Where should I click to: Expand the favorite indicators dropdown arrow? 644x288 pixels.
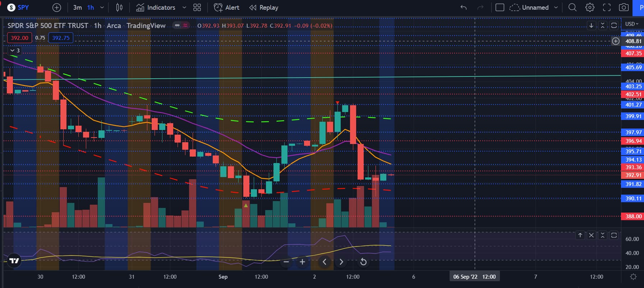(x=184, y=7)
